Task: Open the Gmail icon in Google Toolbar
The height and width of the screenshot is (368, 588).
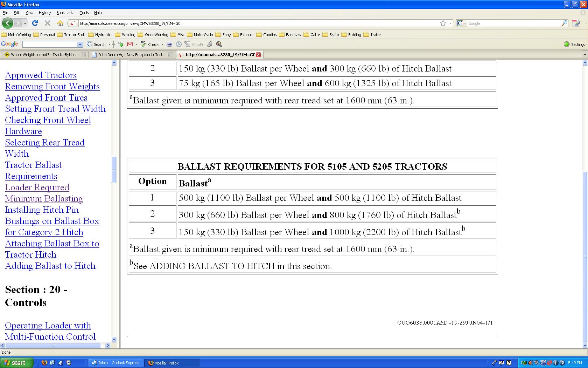Action: point(130,44)
